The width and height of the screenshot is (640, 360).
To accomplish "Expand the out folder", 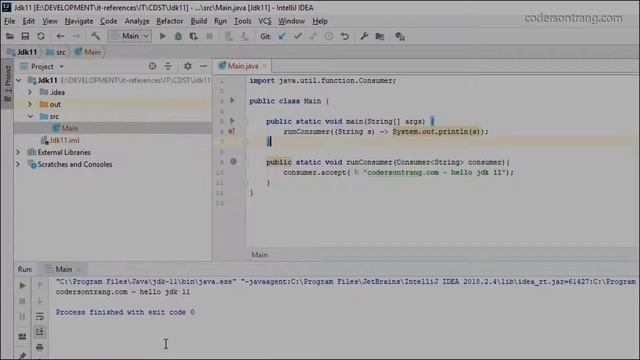I will tap(30, 104).
